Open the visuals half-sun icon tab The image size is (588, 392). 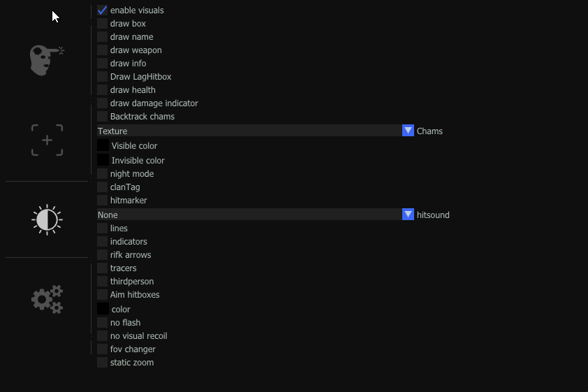click(x=47, y=219)
